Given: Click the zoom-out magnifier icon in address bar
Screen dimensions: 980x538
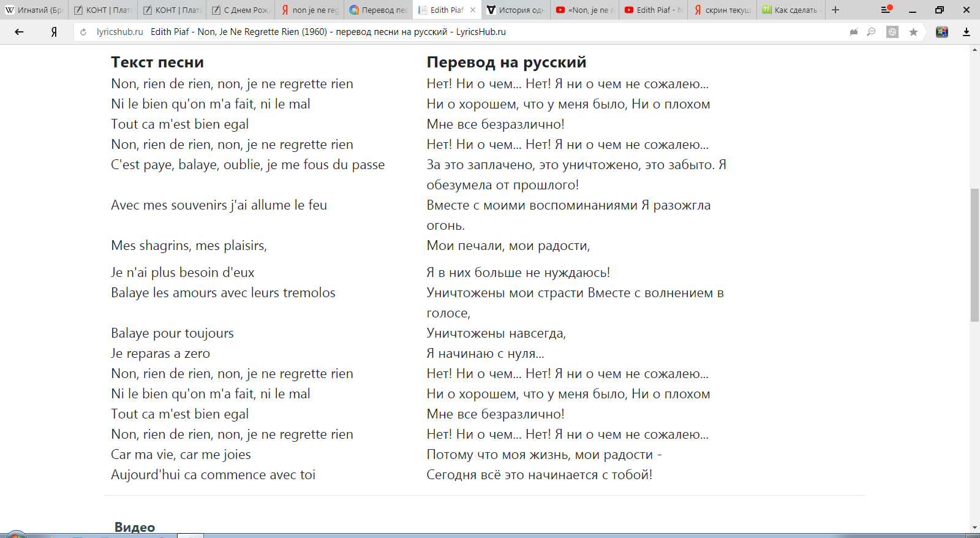Looking at the screenshot, I should pos(871,32).
